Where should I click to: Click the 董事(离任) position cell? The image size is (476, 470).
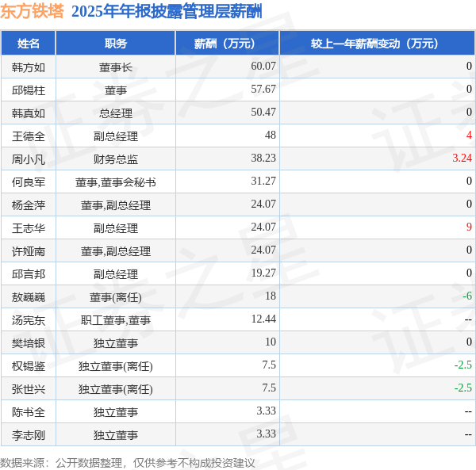pyautogui.click(x=116, y=297)
